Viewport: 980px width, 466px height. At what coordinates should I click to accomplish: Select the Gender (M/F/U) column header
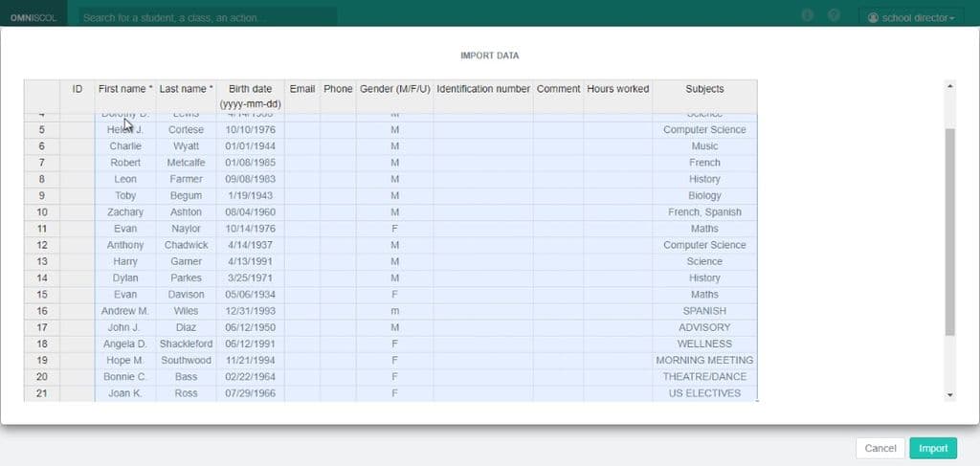tap(394, 97)
